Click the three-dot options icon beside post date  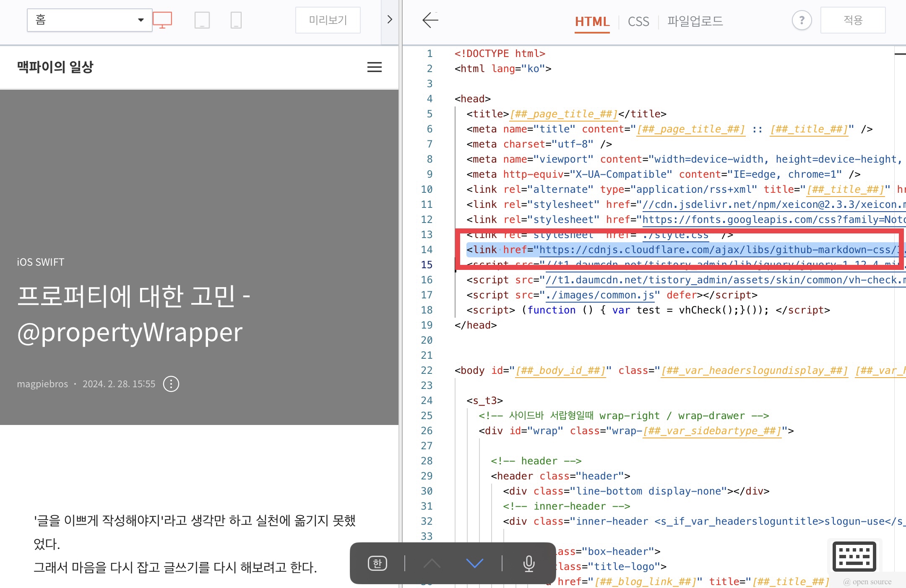(x=171, y=383)
